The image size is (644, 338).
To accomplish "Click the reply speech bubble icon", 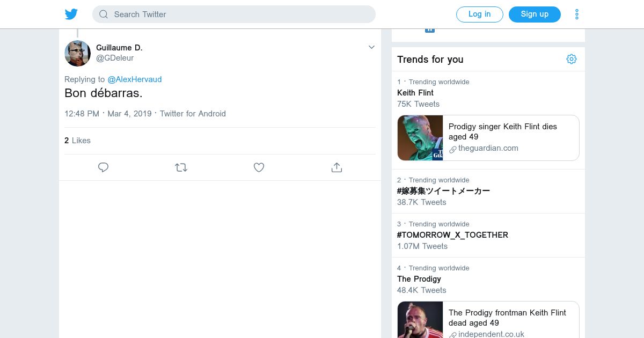I will (x=104, y=167).
